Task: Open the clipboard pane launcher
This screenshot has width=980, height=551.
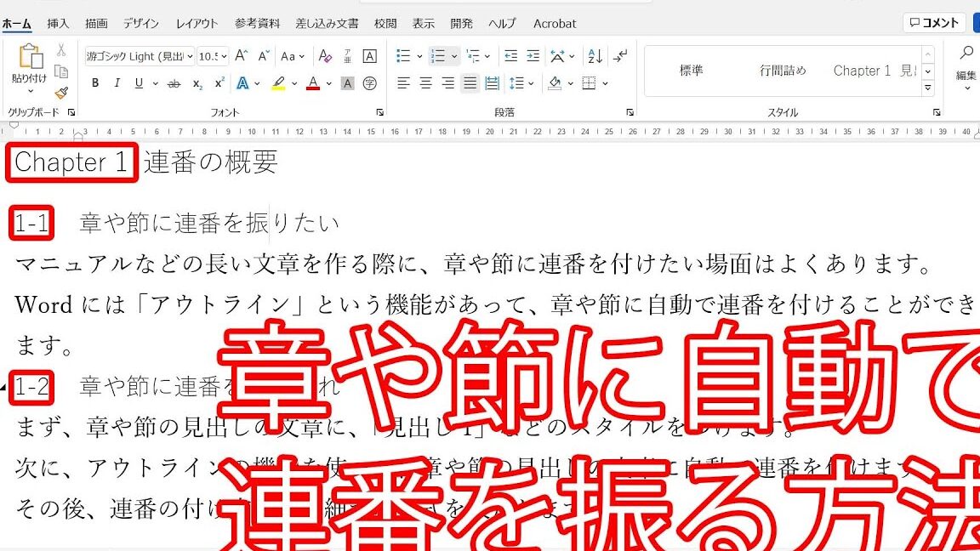Action: click(x=71, y=112)
